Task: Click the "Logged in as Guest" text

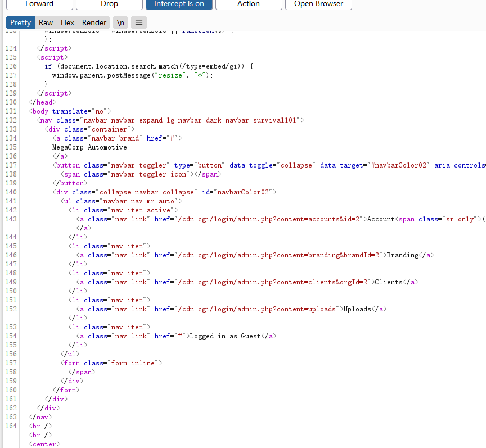Action: click(225, 336)
